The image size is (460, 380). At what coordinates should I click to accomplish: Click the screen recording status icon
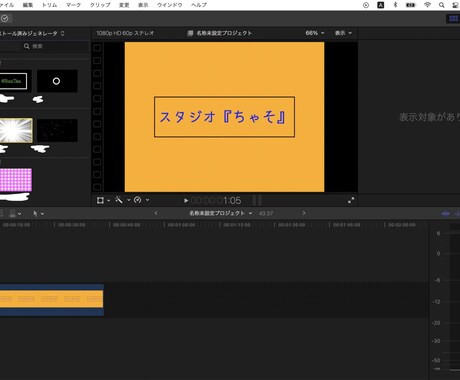[x=366, y=5]
